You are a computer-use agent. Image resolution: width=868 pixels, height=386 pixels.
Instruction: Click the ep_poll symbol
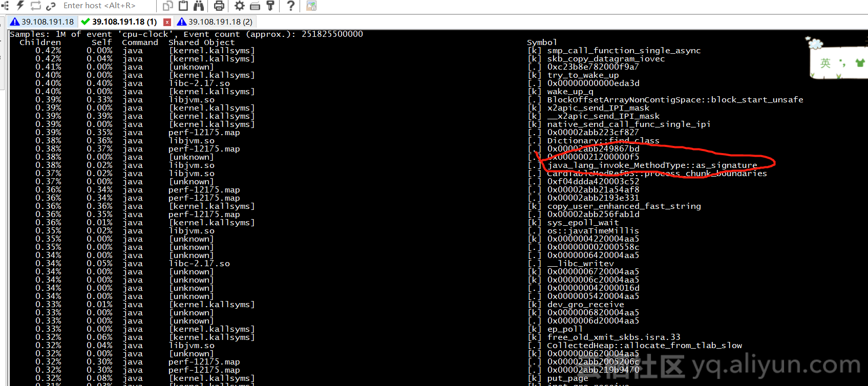click(x=565, y=329)
